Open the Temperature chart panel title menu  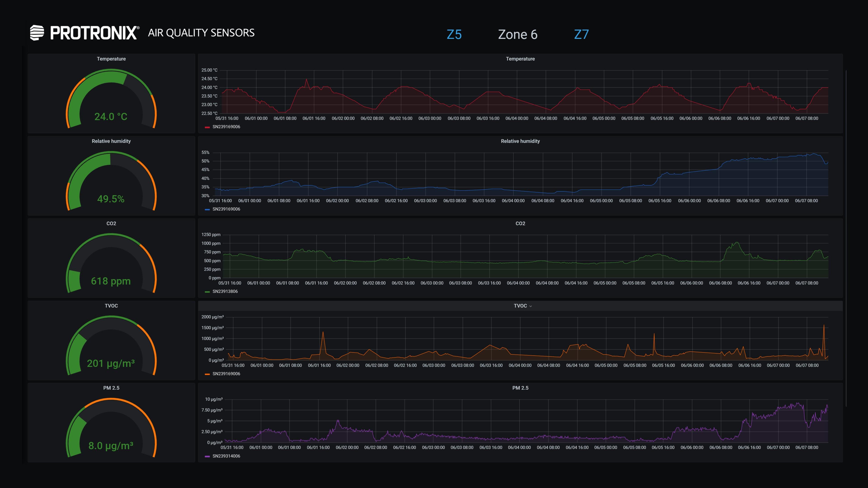[520, 59]
